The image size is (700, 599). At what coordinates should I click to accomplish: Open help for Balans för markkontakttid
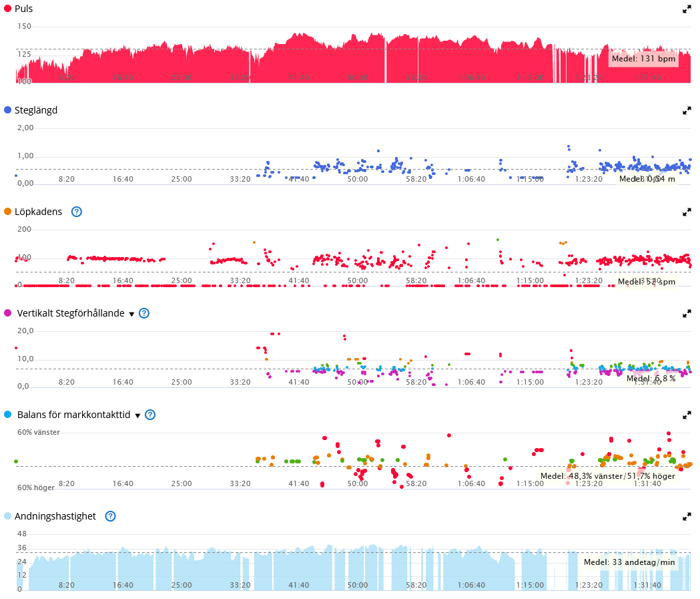pos(150,415)
